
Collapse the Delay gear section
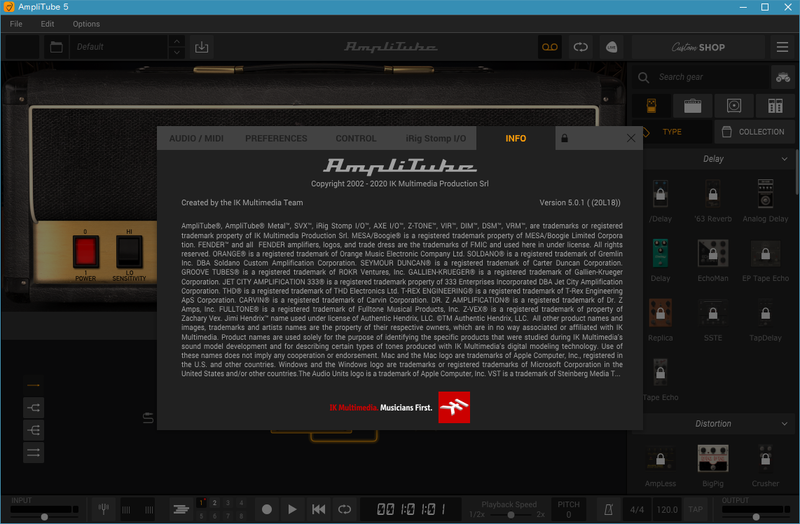784,159
